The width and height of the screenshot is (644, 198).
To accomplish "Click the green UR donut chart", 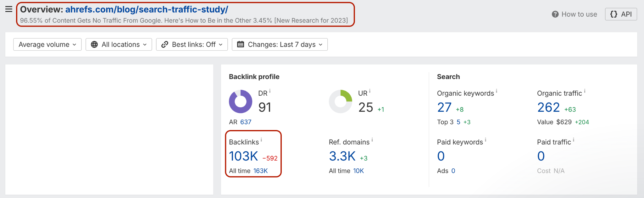I will [341, 101].
